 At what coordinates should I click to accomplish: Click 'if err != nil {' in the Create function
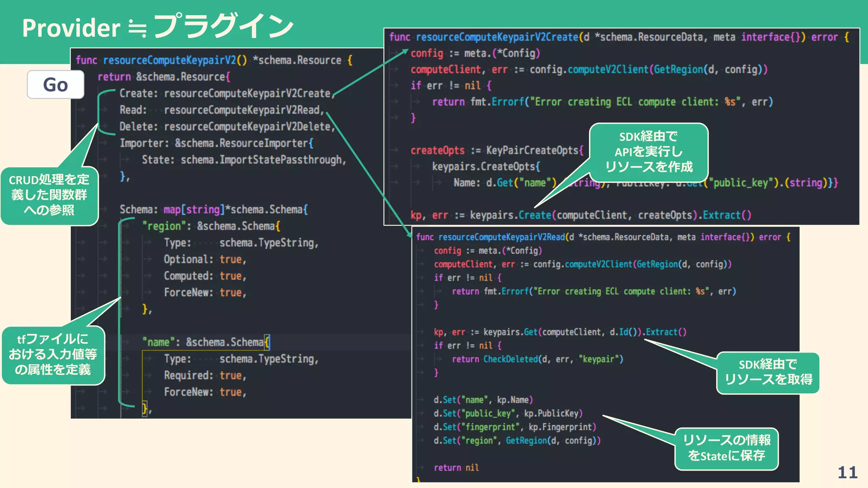(x=451, y=86)
